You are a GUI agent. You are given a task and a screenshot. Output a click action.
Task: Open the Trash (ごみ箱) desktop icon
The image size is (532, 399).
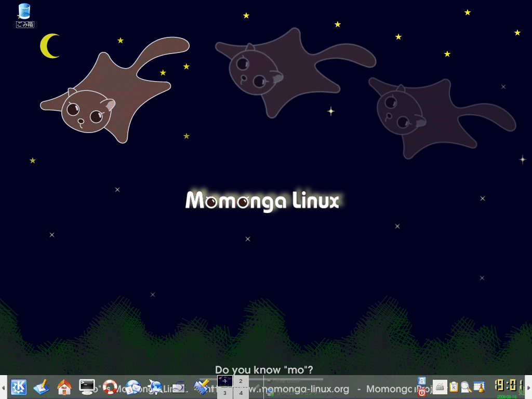24,15
